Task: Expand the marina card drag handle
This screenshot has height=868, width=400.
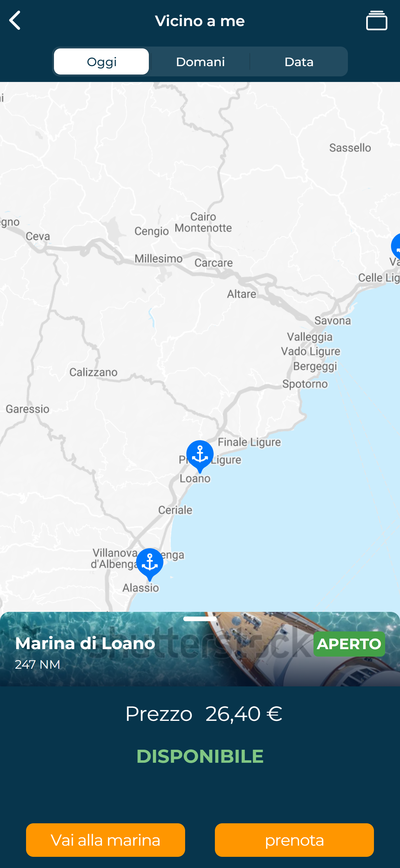Action: pos(200,619)
